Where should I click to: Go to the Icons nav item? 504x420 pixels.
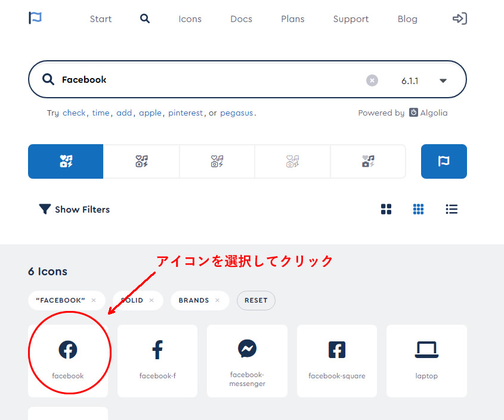(x=190, y=19)
